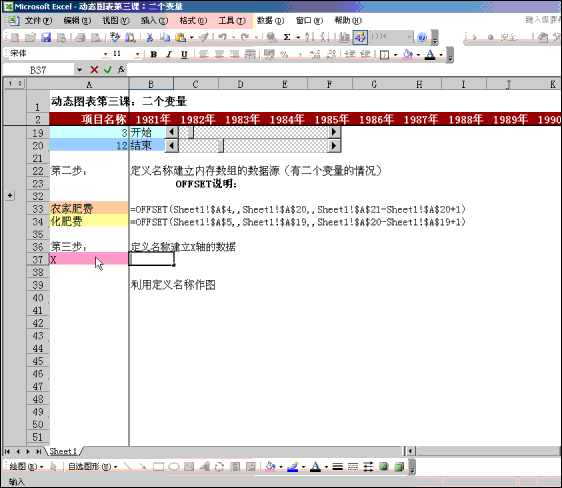Click inside the formula bar input
The width and height of the screenshot is (562, 488).
(344, 70)
